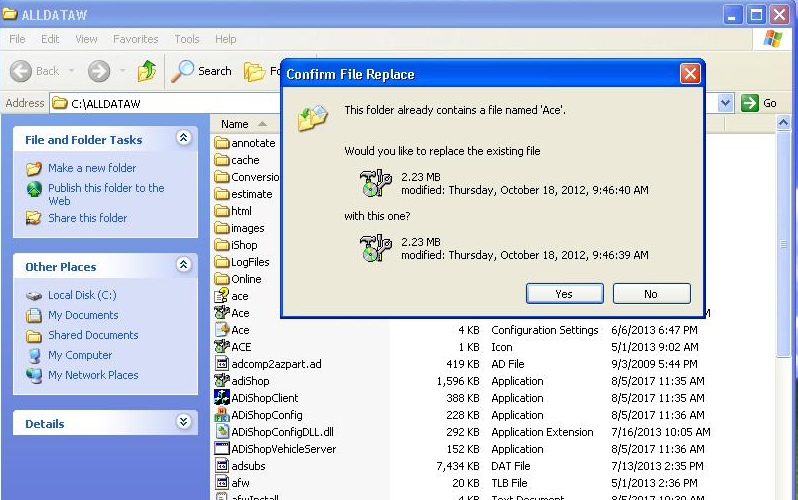Select the ADiShopVehicleServer application icon
The height and width of the screenshot is (500, 798).
(222, 449)
